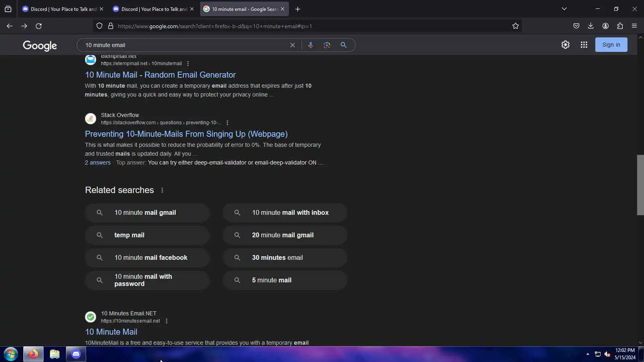Search related: temp mail
The width and height of the screenshot is (644, 362).
[147, 235]
